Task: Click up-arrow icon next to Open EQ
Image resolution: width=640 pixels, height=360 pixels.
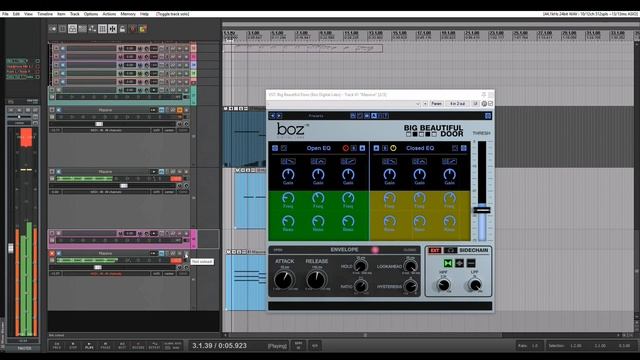Action: pos(362,148)
